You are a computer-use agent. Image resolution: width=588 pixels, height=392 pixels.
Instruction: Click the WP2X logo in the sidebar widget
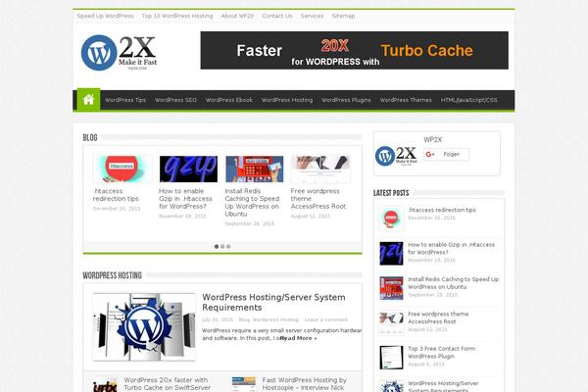[x=396, y=155]
